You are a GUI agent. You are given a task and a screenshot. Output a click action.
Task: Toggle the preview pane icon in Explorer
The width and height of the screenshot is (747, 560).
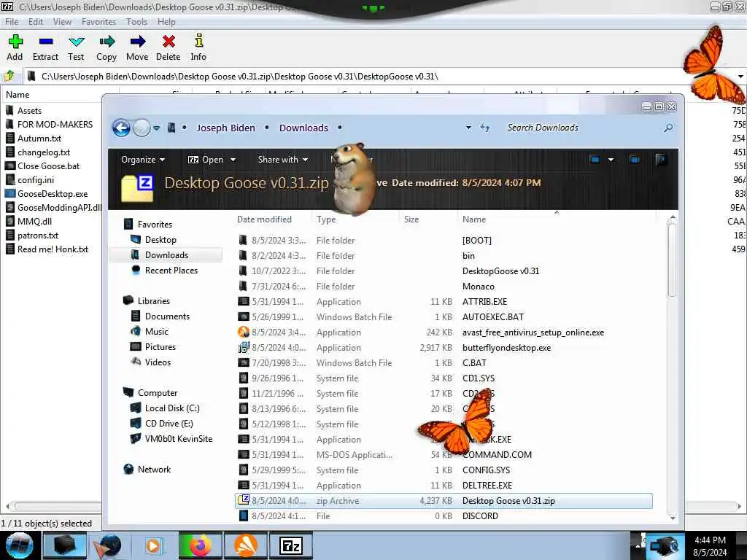click(635, 160)
